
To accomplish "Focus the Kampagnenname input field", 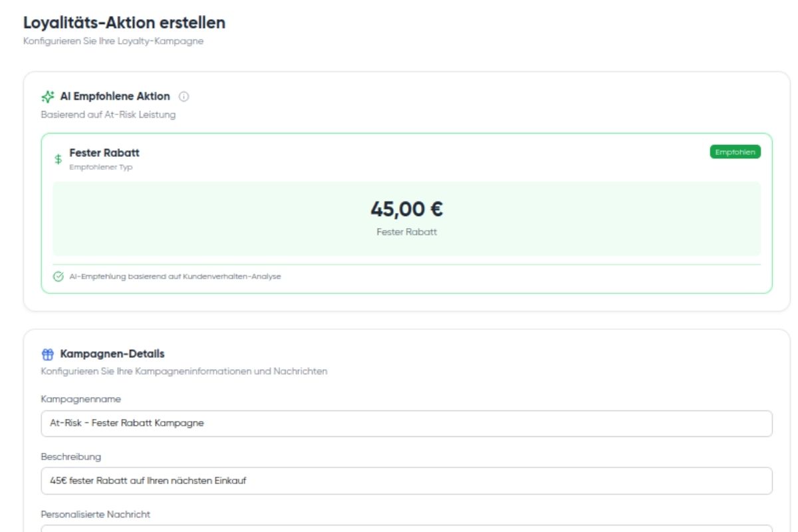I will tap(406, 424).
